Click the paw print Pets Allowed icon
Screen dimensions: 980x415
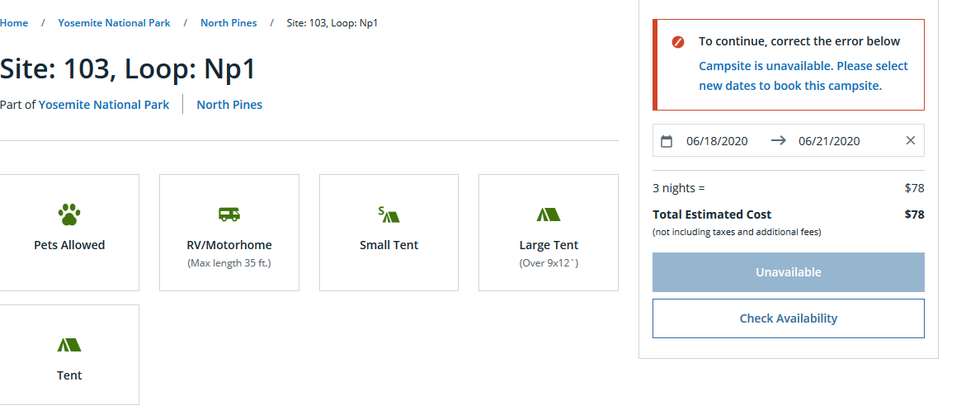point(69,215)
